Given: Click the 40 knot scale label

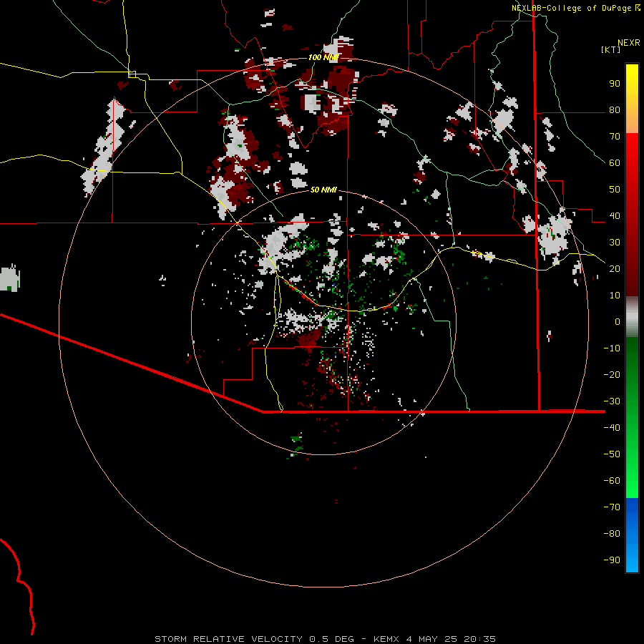Looking at the screenshot, I should pyautogui.click(x=615, y=215).
